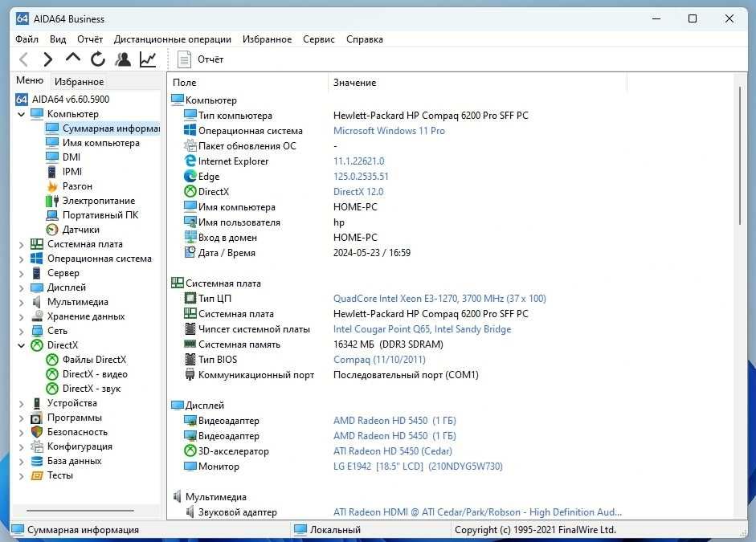Screen dimensions: 756x542
Task: Click the Безопасность shield icon
Action: [x=37, y=432]
